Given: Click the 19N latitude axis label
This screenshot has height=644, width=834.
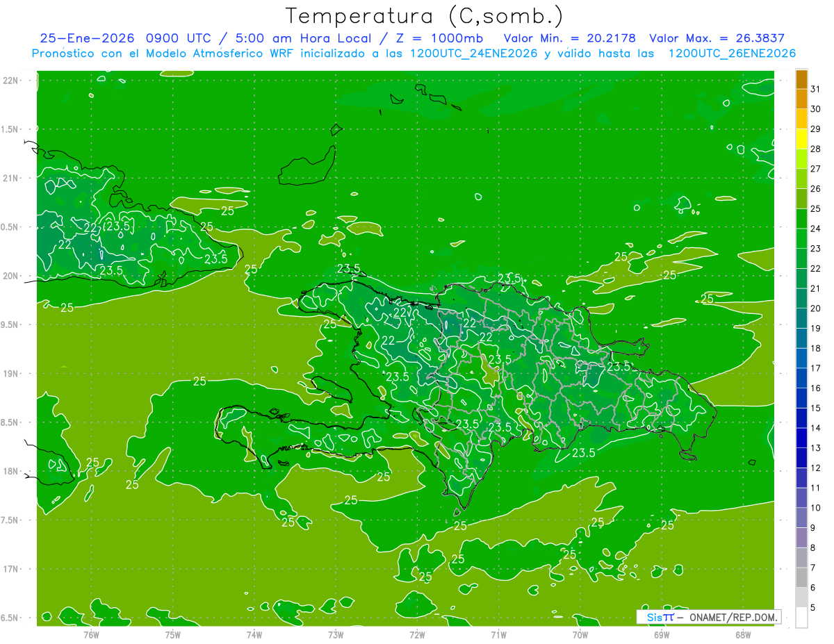Looking at the screenshot, I should pyautogui.click(x=10, y=374).
